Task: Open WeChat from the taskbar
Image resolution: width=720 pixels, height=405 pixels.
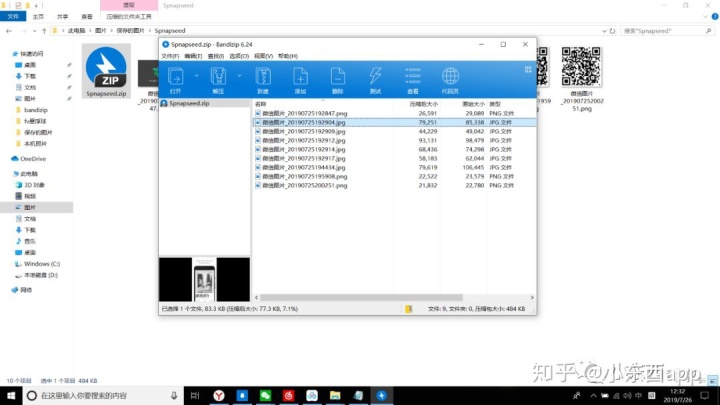Action: point(265,395)
